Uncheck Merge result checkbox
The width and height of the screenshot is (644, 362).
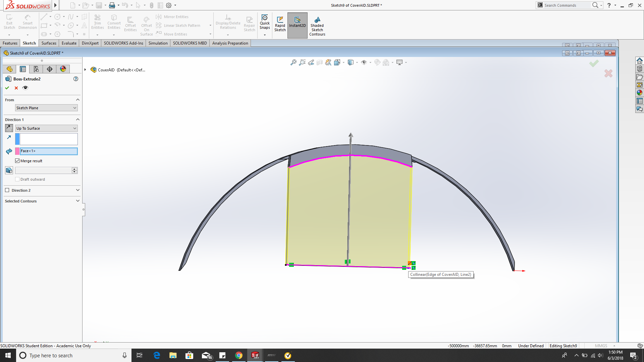pos(17,161)
